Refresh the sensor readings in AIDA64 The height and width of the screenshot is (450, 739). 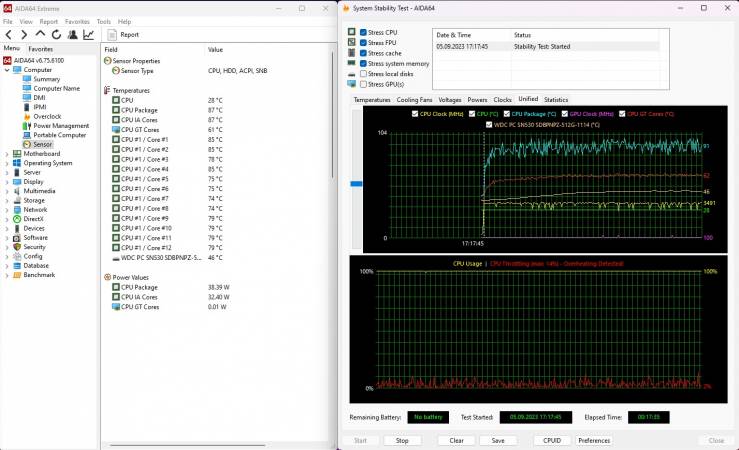(x=57, y=34)
